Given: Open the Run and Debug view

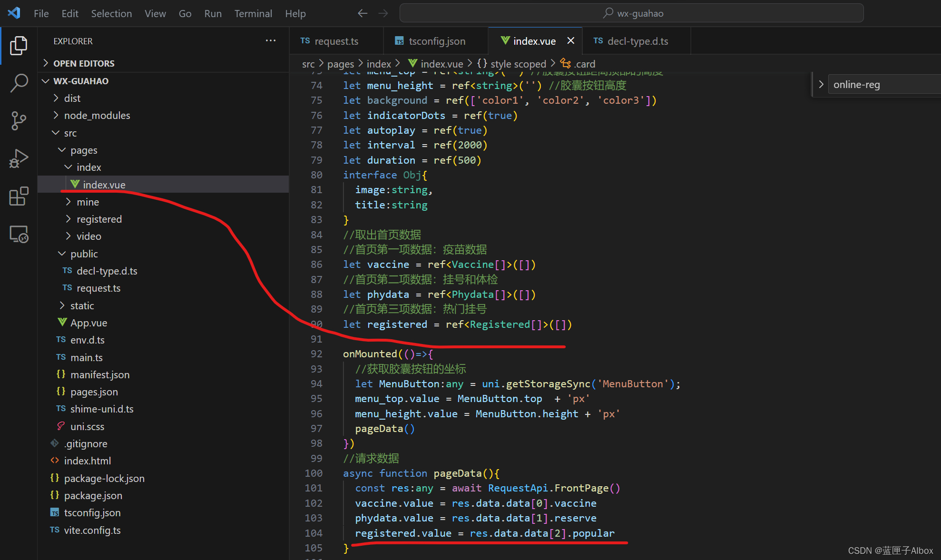Looking at the screenshot, I should coord(19,158).
